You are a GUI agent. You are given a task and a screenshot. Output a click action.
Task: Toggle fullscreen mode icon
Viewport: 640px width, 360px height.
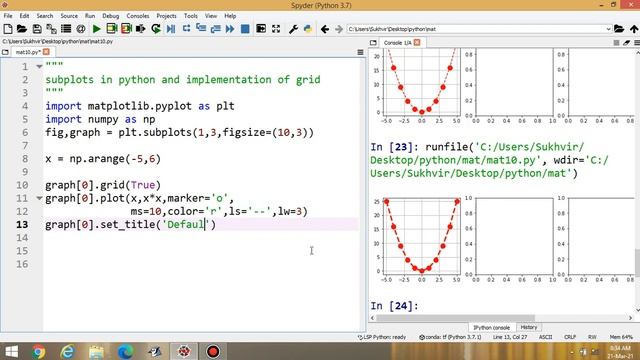point(276,29)
